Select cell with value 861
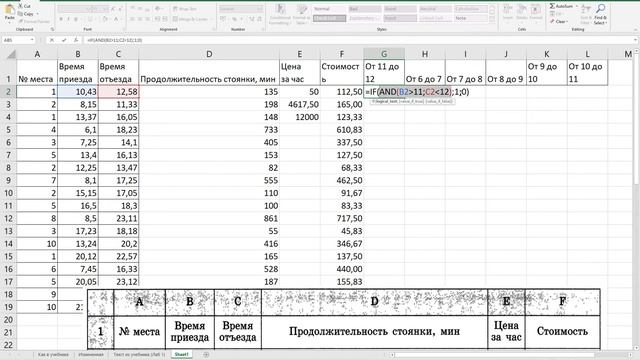640x360 pixels. pyautogui.click(x=209, y=218)
